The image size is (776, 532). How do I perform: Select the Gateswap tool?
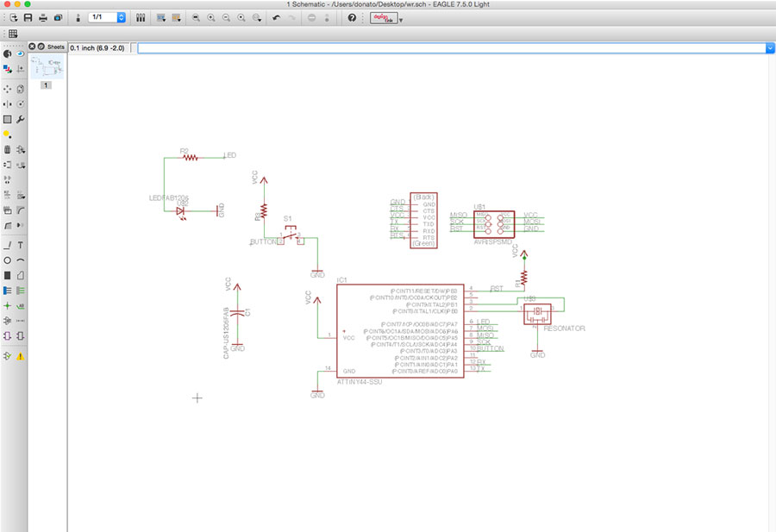tap(7, 179)
